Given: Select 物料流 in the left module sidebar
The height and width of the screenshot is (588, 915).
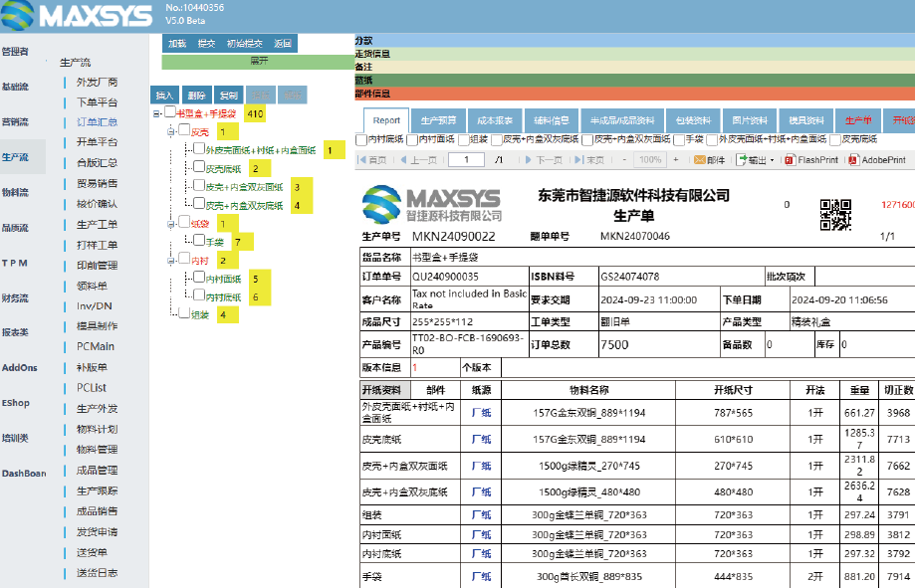Looking at the screenshot, I should tap(15, 192).
